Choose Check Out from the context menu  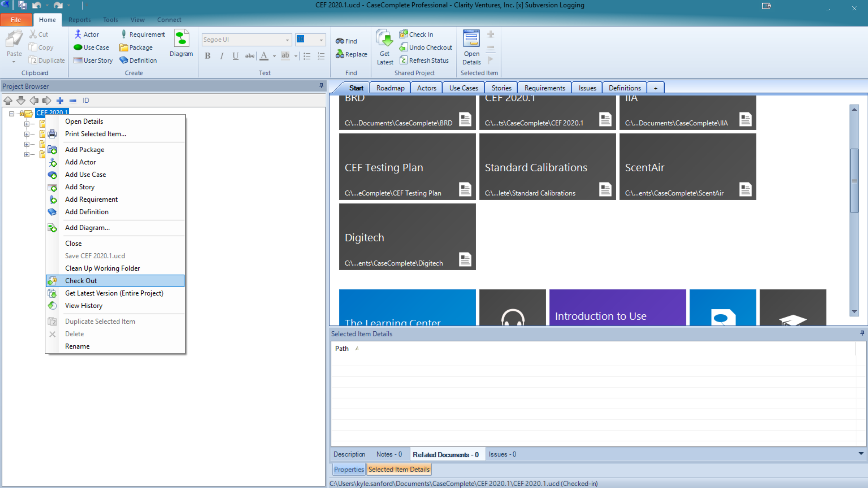[115, 281]
